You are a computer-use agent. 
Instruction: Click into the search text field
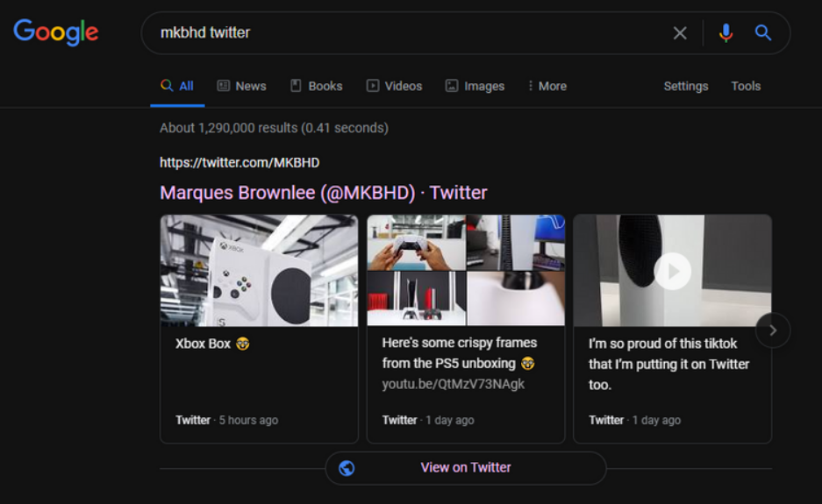coord(404,33)
